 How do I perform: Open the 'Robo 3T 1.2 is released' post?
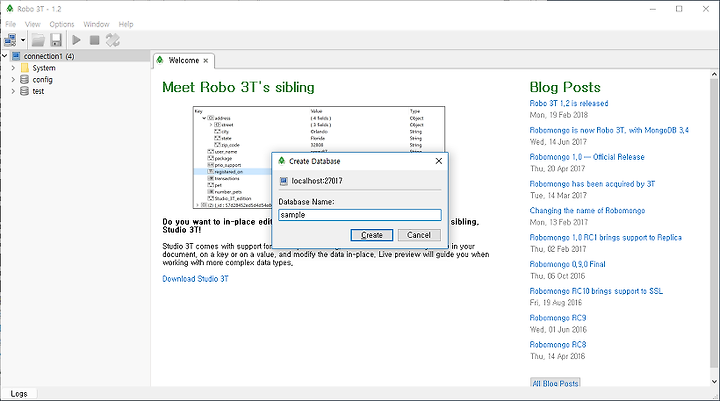click(x=568, y=103)
